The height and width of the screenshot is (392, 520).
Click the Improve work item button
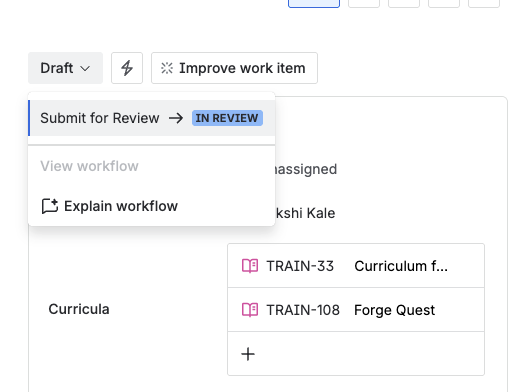tap(234, 68)
